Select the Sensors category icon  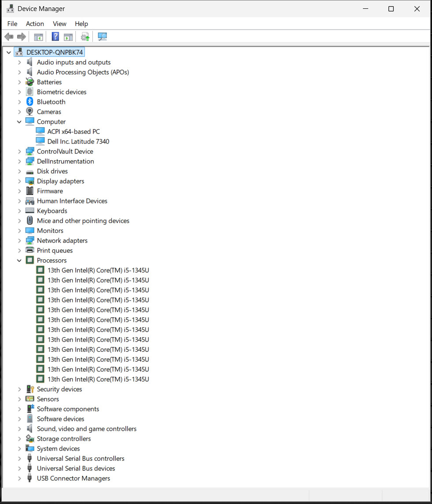pyautogui.click(x=30, y=399)
